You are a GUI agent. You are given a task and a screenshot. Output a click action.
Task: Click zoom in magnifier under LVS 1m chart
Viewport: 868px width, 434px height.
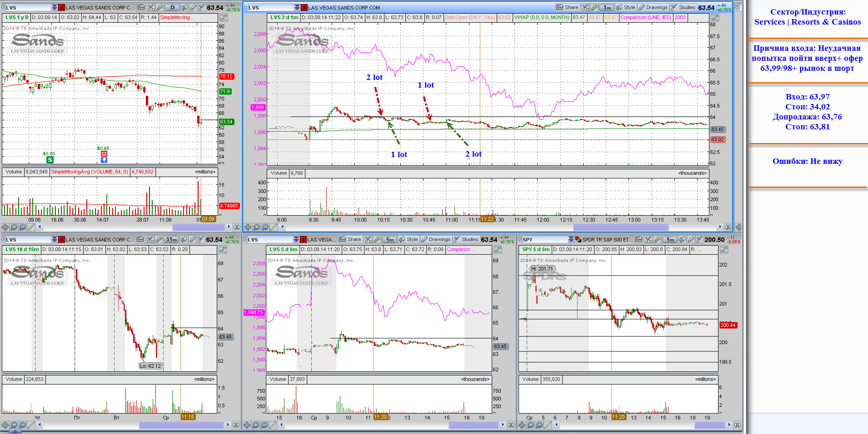pyautogui.click(x=256, y=227)
